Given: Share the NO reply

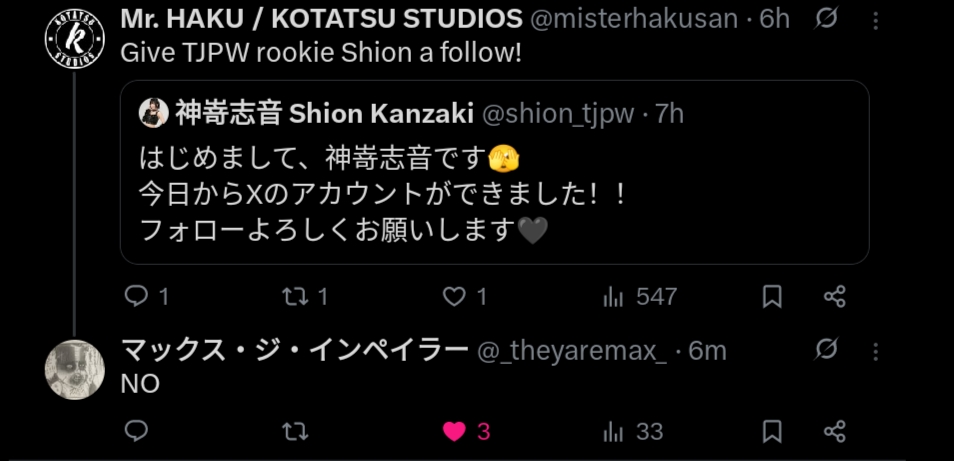Looking at the screenshot, I should [835, 432].
